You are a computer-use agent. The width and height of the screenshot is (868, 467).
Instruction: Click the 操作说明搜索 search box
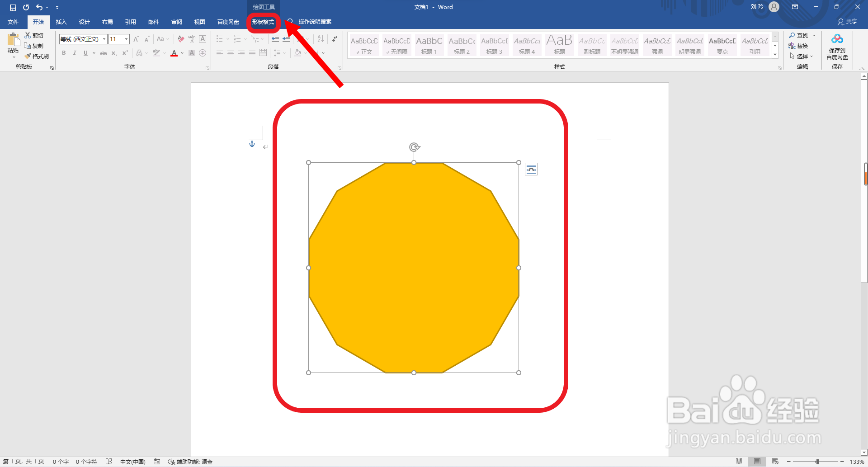pos(315,22)
